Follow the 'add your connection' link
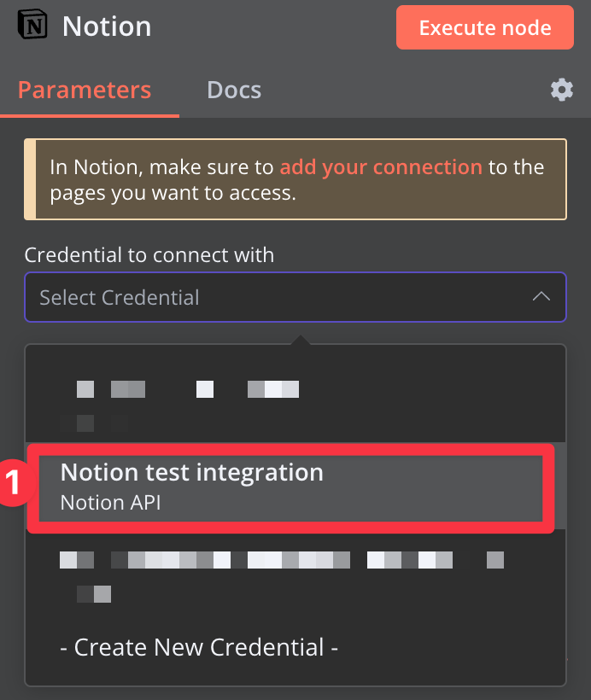 [x=381, y=166]
